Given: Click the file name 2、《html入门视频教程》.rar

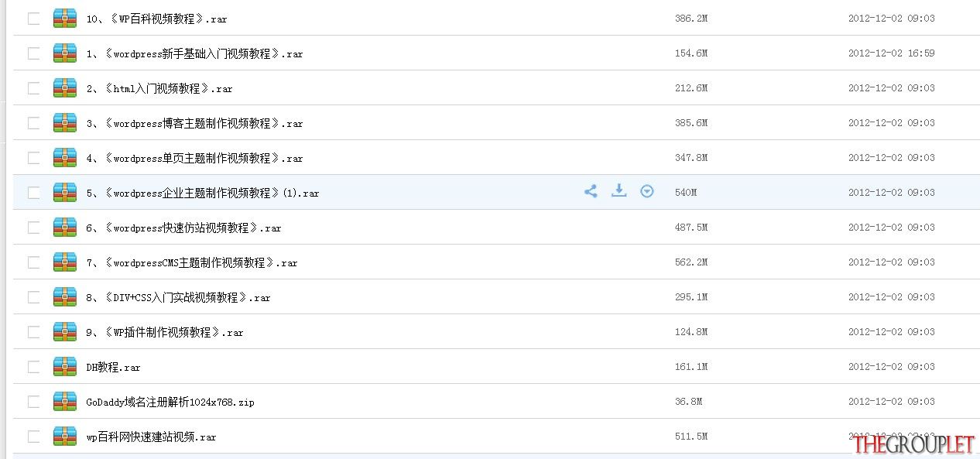Looking at the screenshot, I should tap(159, 88).
